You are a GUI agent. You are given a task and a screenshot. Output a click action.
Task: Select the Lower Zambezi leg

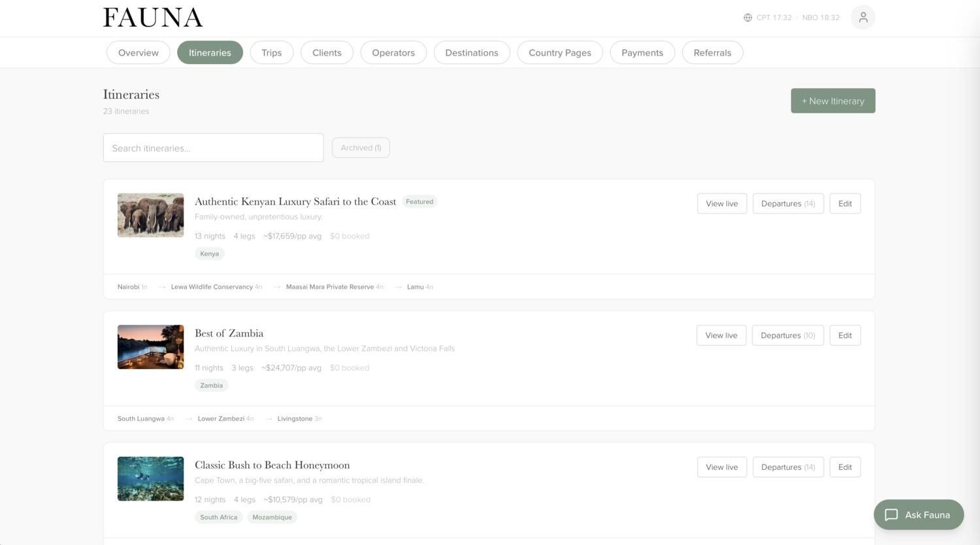click(x=225, y=419)
